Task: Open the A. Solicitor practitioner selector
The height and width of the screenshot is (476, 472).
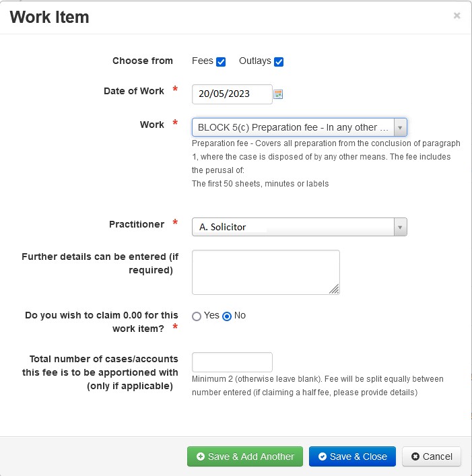Action: coord(299,227)
